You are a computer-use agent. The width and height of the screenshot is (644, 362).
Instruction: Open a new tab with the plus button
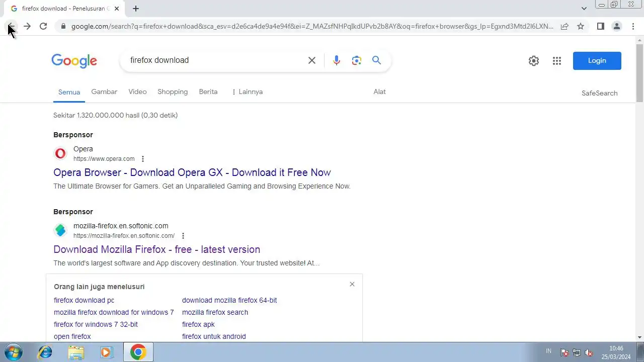tap(136, 9)
